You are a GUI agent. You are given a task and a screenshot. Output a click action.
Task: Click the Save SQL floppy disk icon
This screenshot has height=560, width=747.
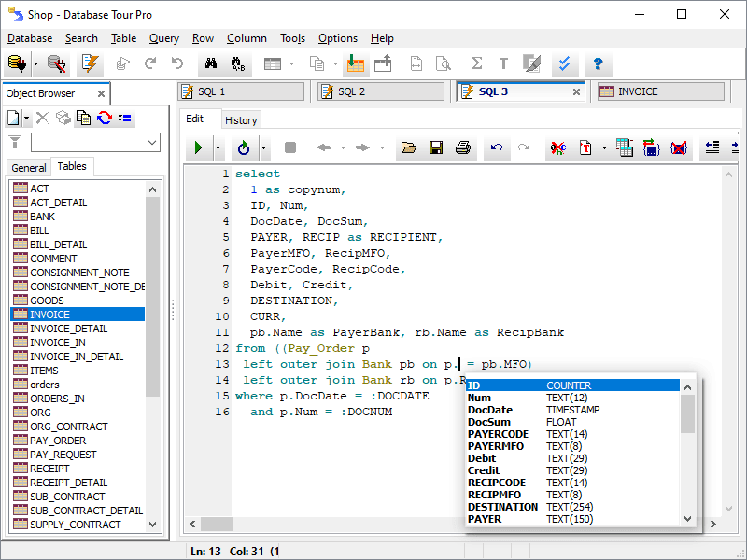click(x=435, y=147)
